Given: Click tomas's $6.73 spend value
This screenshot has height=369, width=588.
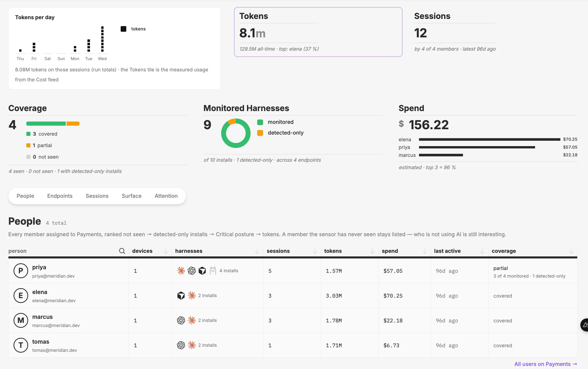Looking at the screenshot, I should 391,345.
